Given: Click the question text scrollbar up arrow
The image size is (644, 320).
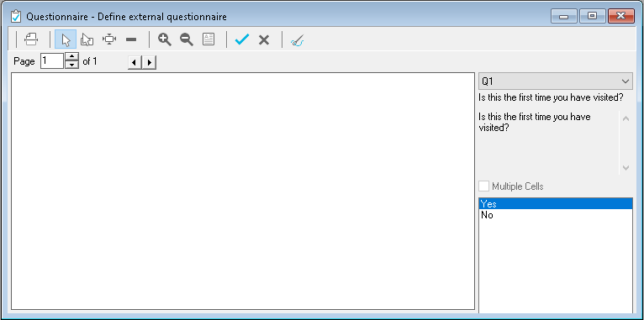Looking at the screenshot, I should 626,118.
